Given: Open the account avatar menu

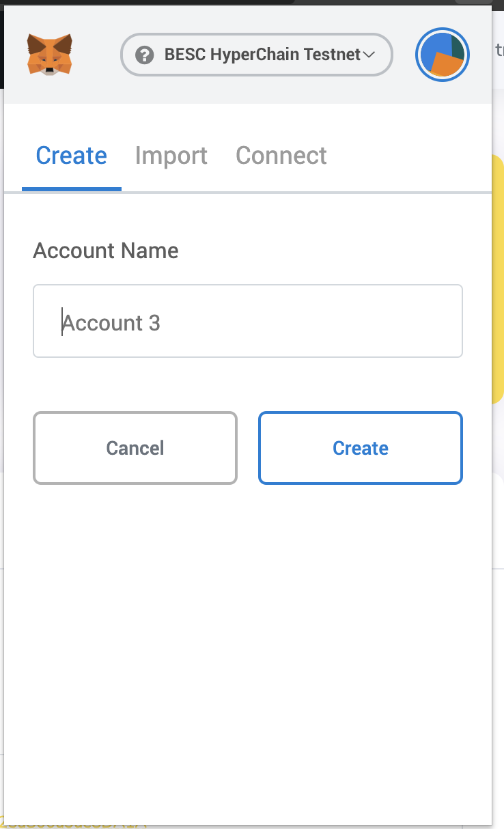Looking at the screenshot, I should click(x=442, y=55).
